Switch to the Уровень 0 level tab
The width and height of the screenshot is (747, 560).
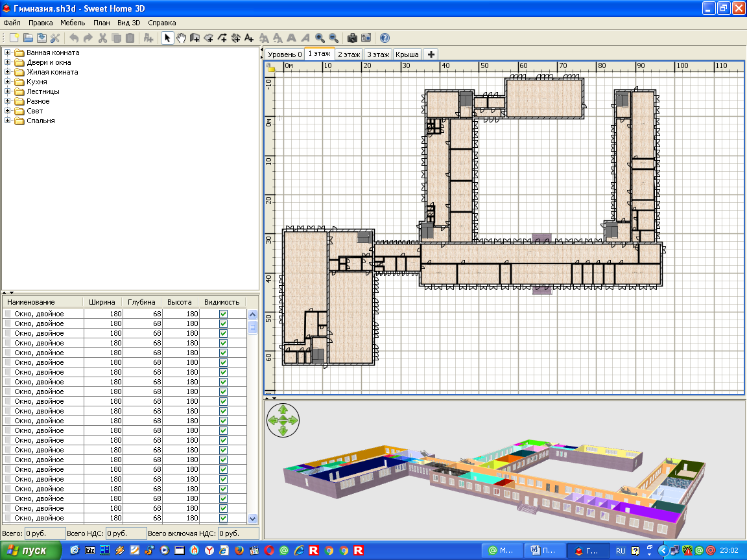(x=285, y=54)
